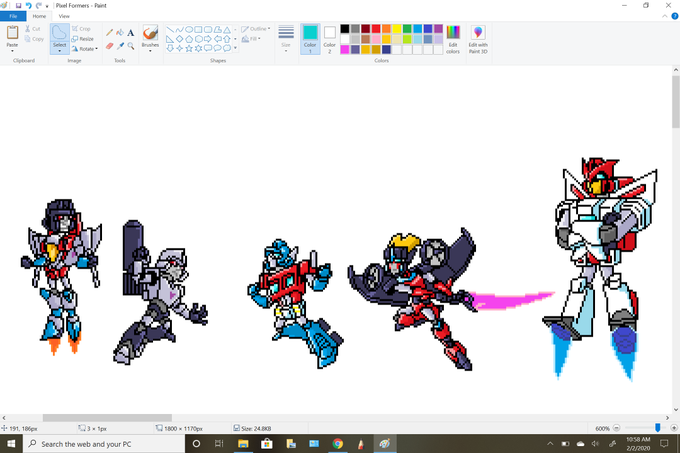
Task: Open the File menu
Action: (13, 16)
